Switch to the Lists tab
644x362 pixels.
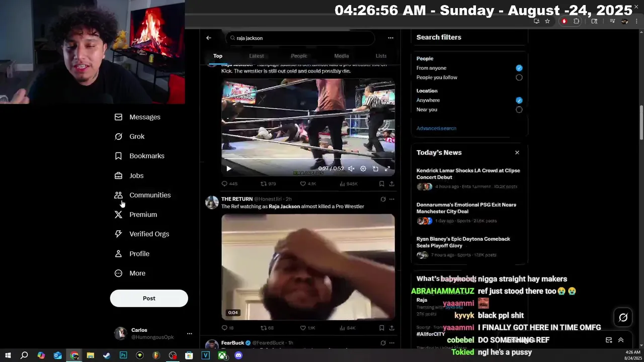point(381,56)
